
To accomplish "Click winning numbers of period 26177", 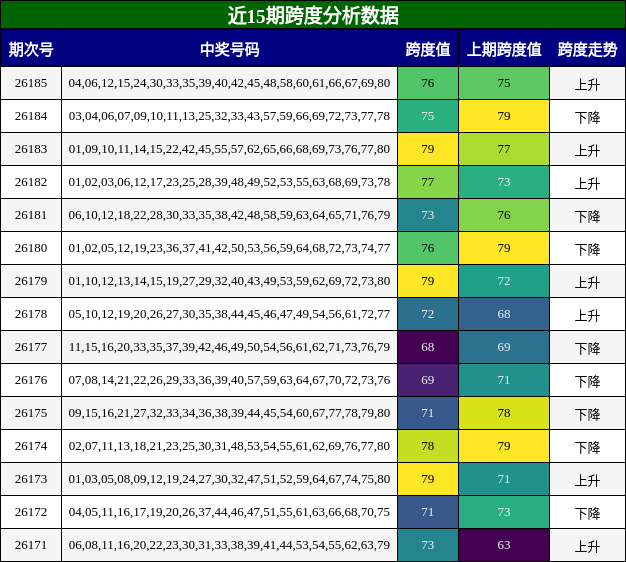I will click(230, 347).
